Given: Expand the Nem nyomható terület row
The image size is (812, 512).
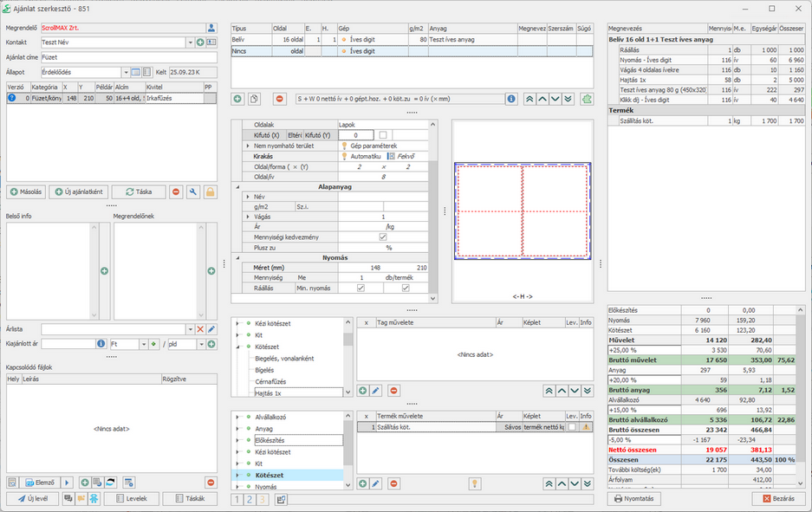Looking at the screenshot, I should pos(248,146).
